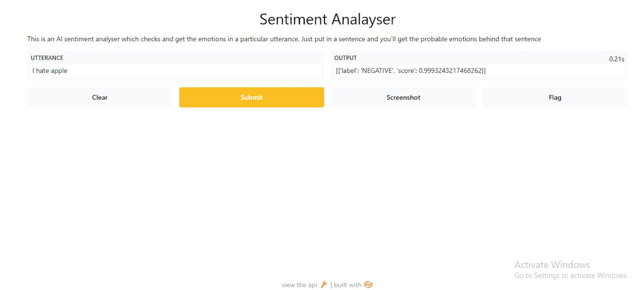Click the Activate Windows watermark text

[551, 265]
